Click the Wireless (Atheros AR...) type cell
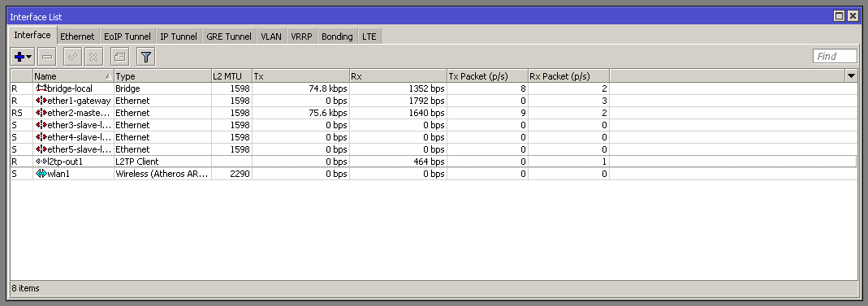Viewport: 868px width, 306px height. pyautogui.click(x=162, y=174)
